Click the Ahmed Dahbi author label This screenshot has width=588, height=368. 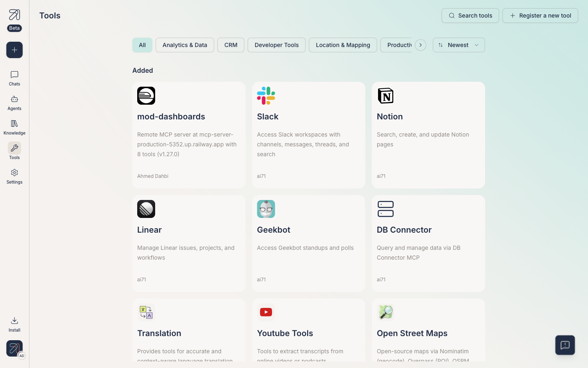[x=153, y=176]
